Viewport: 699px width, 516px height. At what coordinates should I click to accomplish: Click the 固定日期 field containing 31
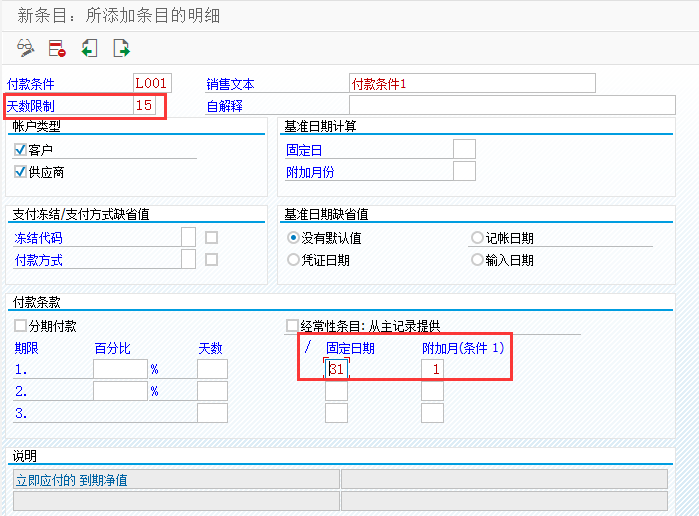coord(336,369)
